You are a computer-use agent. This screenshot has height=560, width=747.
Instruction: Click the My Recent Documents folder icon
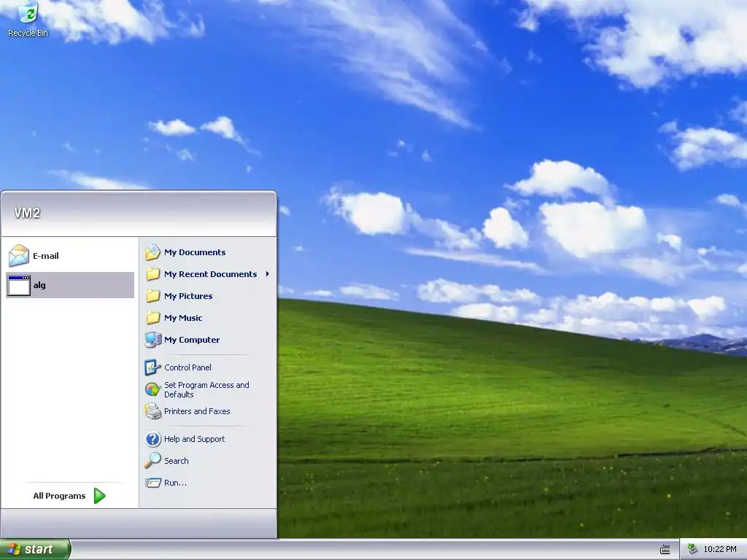pos(152,274)
